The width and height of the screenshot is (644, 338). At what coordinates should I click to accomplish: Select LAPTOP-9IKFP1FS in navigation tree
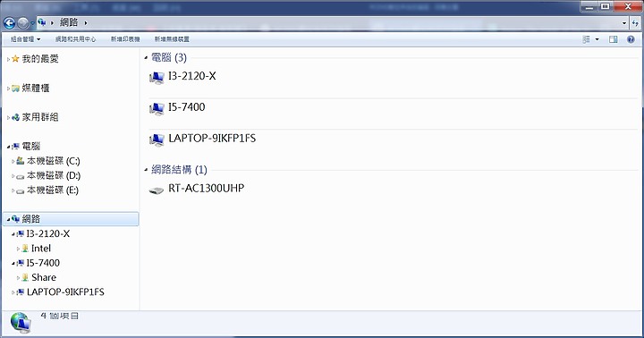(65, 292)
